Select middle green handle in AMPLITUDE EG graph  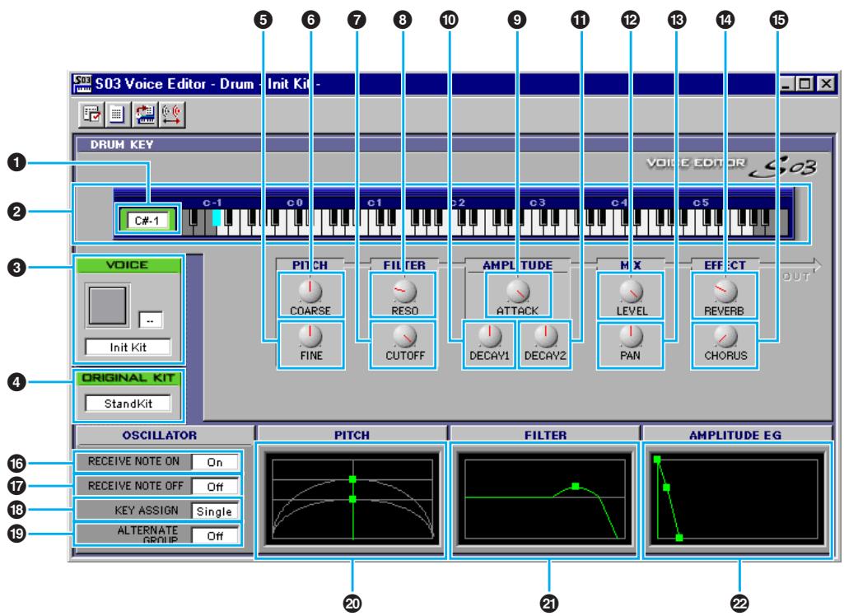666,488
